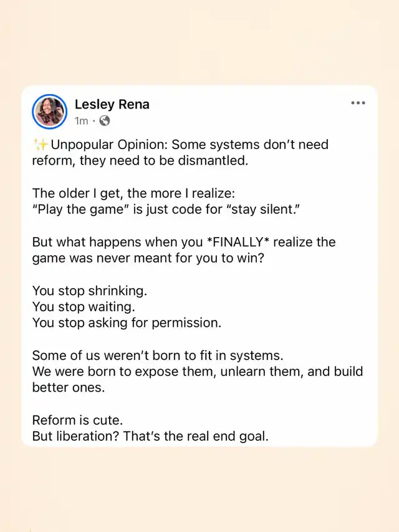Click the 'they need to be dismantled' line
Viewport: 399px width, 532px height.
click(140, 160)
